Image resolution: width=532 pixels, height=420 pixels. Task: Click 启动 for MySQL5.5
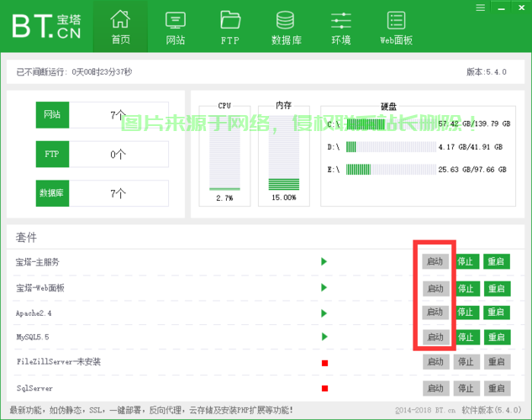[x=436, y=338]
